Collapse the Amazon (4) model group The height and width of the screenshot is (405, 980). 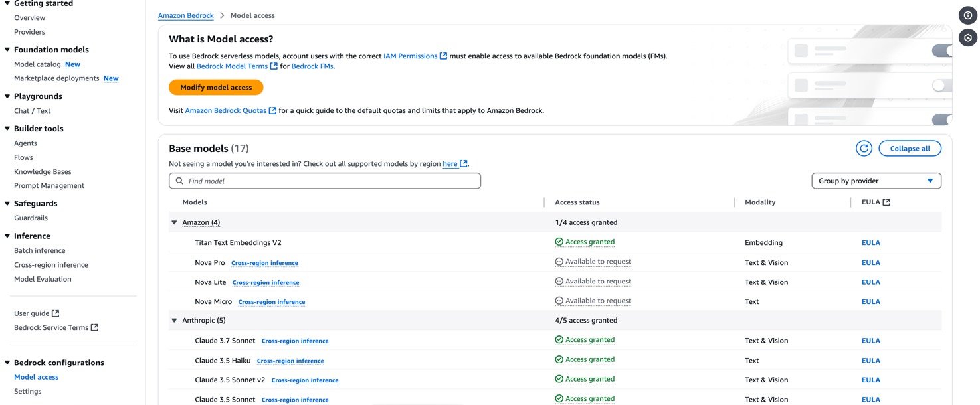point(175,222)
